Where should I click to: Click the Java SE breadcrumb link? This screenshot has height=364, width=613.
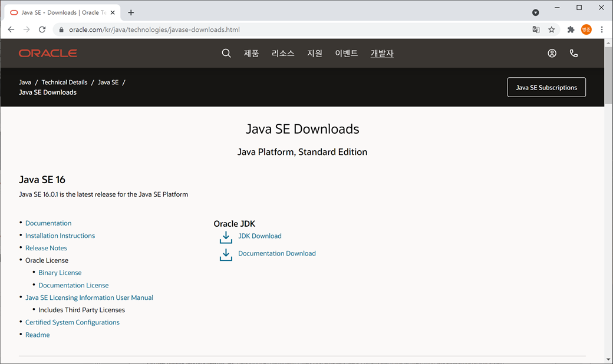(x=108, y=82)
